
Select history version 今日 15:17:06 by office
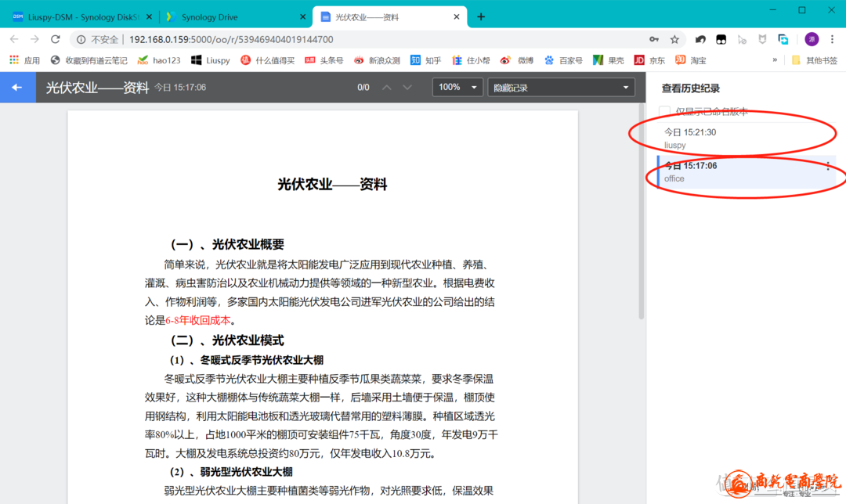coord(747,172)
